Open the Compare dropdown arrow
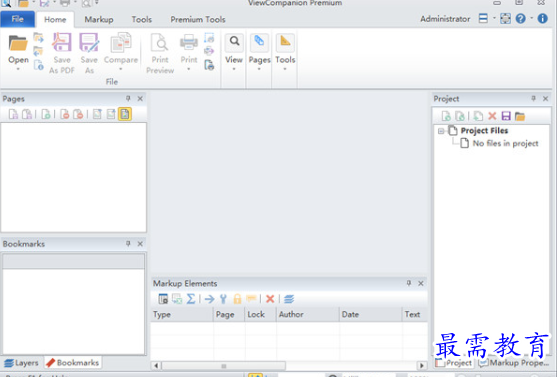Viewport: 557px width, 377px height. [x=121, y=69]
